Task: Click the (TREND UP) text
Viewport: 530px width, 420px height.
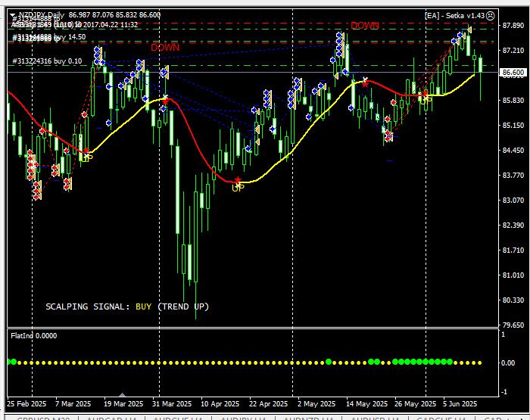Action: point(183,306)
